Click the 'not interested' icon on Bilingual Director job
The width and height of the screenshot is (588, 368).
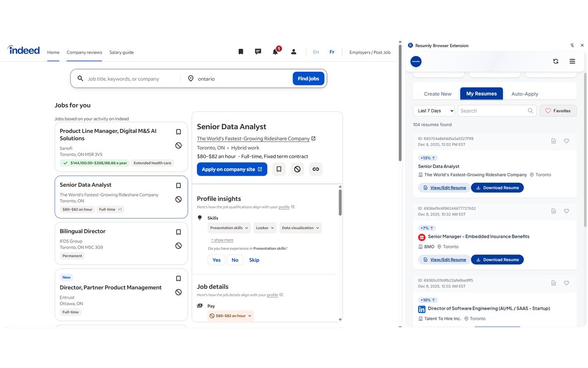pyautogui.click(x=178, y=245)
